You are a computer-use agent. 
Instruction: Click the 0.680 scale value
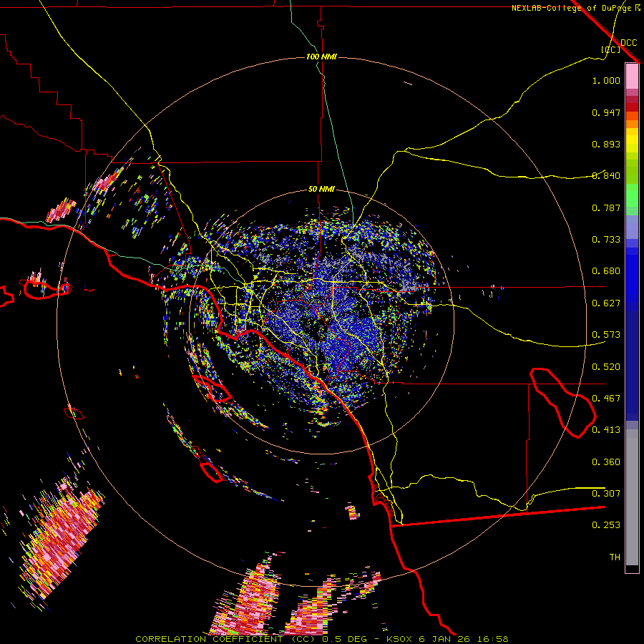(606, 271)
